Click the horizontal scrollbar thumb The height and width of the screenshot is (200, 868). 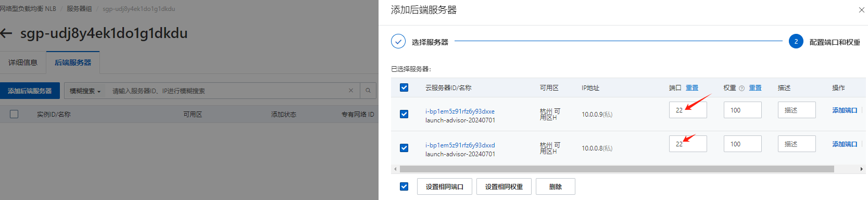617,169
